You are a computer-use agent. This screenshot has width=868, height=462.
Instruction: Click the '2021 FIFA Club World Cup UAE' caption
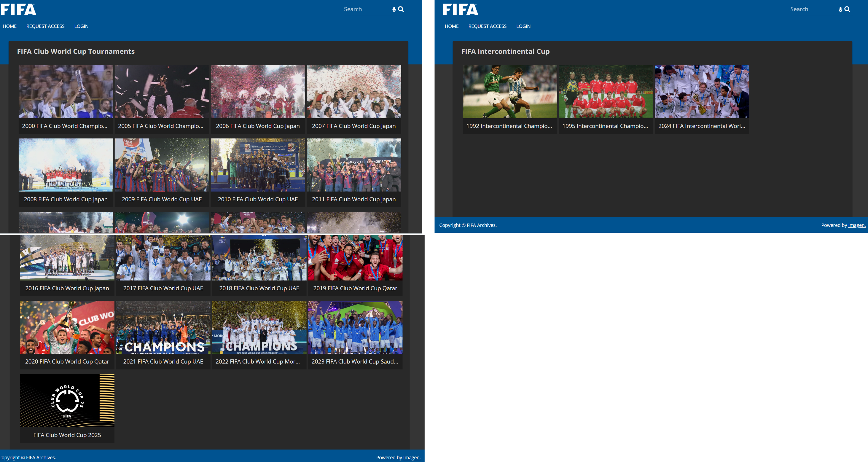(x=163, y=362)
